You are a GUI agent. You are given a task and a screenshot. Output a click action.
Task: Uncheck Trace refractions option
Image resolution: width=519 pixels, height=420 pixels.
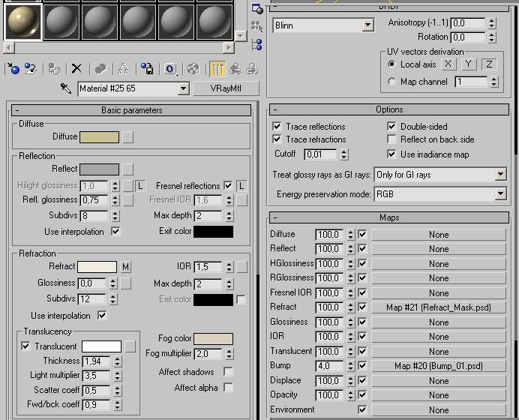[277, 139]
